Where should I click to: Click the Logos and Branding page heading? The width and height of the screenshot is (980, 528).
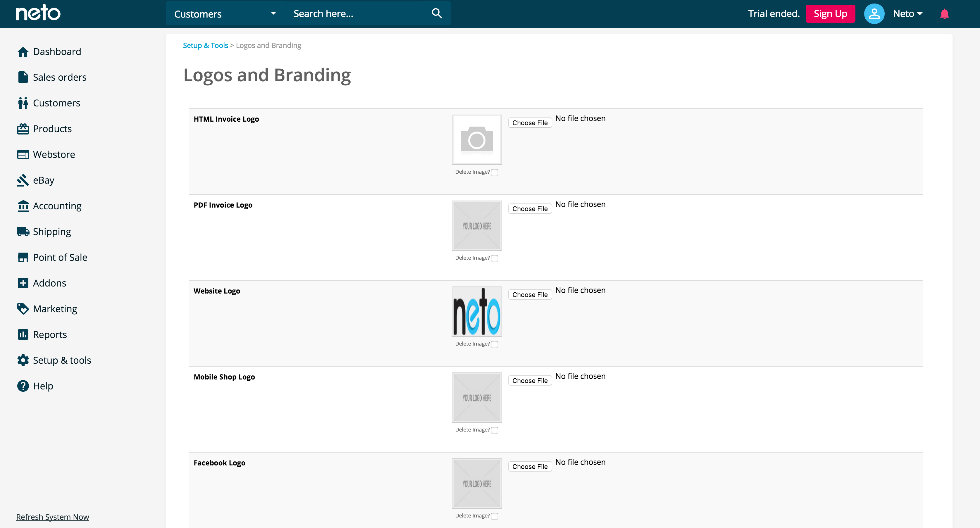tap(267, 75)
